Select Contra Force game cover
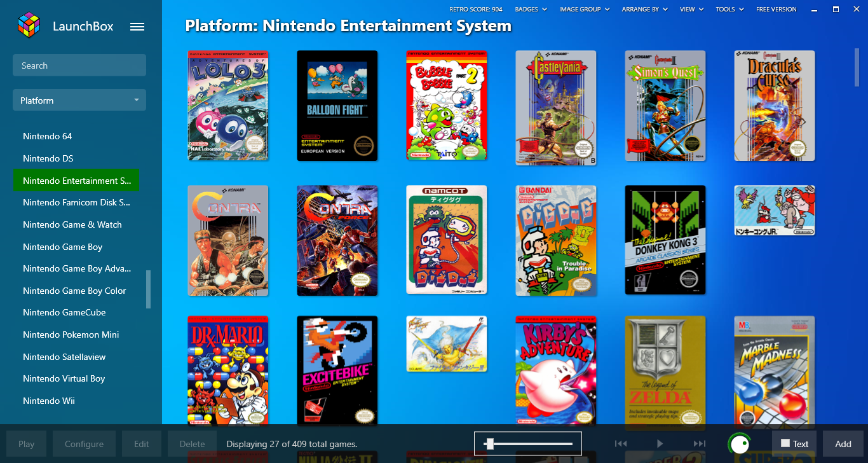868x463 pixels. [337, 241]
